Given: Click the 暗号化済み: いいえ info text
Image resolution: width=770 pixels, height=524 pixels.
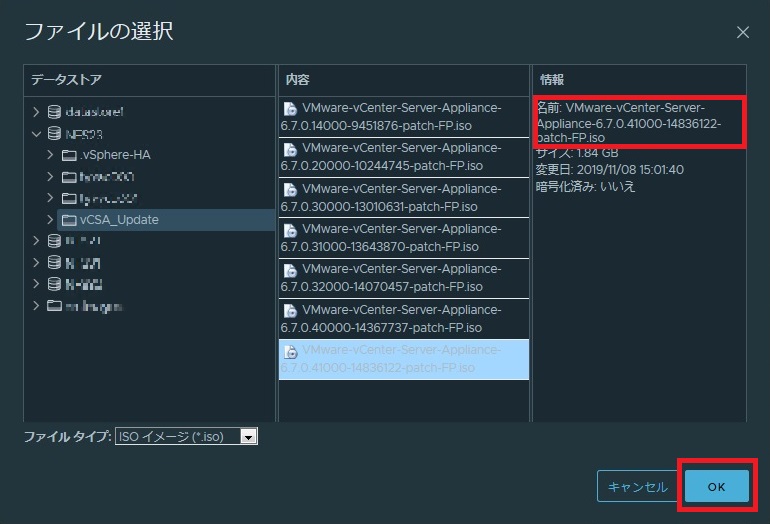Looking at the screenshot, I should (585, 186).
